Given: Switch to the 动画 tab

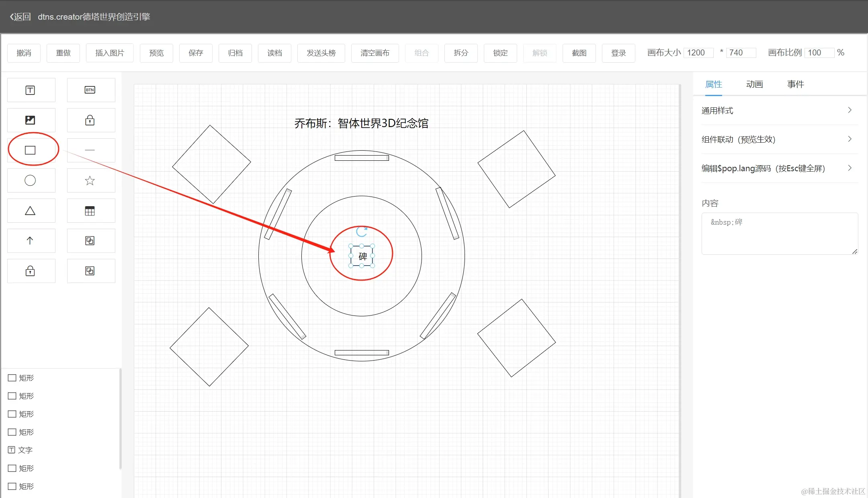Looking at the screenshot, I should 754,84.
